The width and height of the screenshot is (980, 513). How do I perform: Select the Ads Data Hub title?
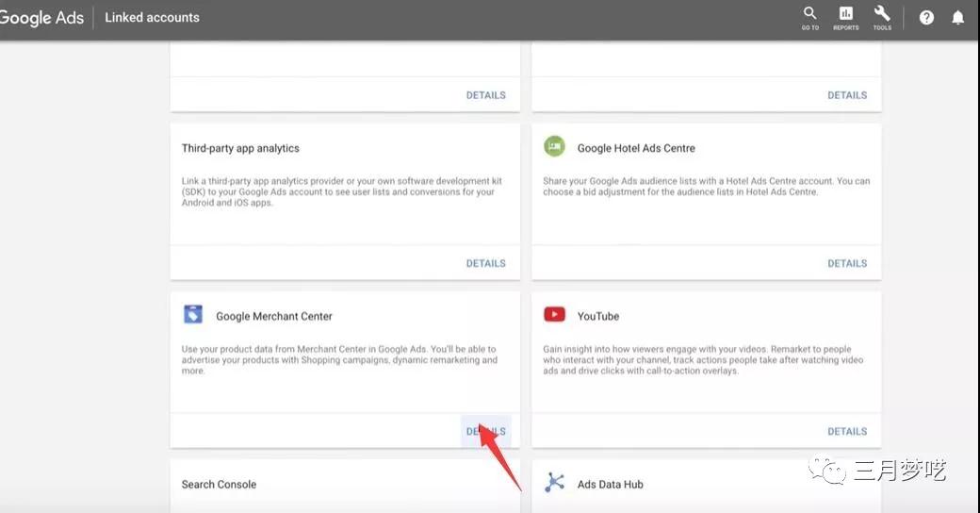coord(610,484)
